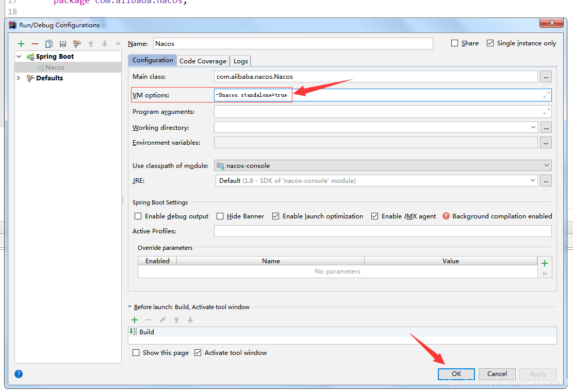Collapse the Before launch section
The height and width of the screenshot is (392, 573).
(130, 307)
